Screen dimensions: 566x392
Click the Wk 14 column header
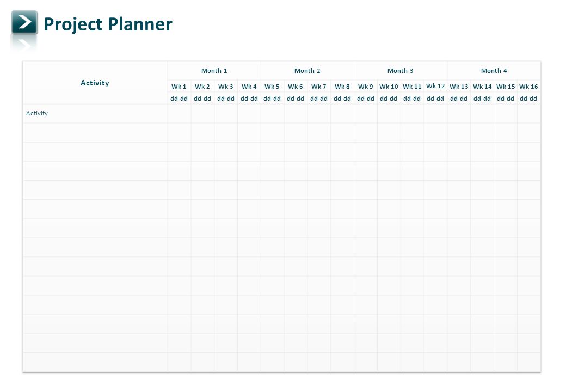482,87
